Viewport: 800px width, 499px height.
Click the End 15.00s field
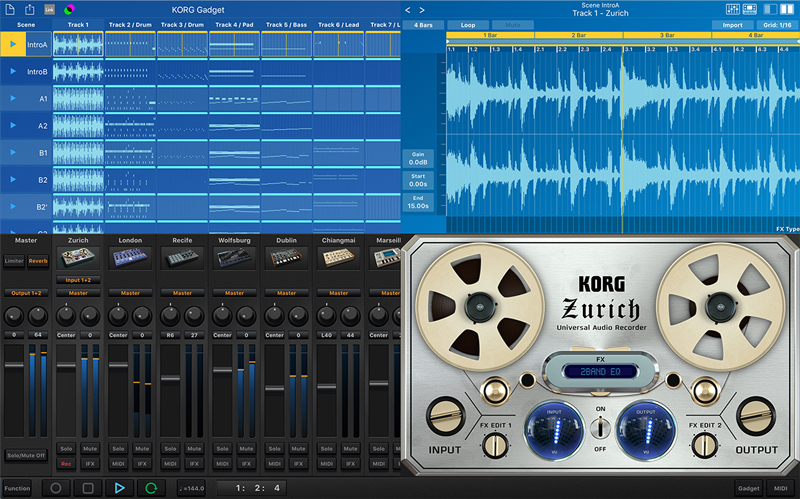coord(418,203)
